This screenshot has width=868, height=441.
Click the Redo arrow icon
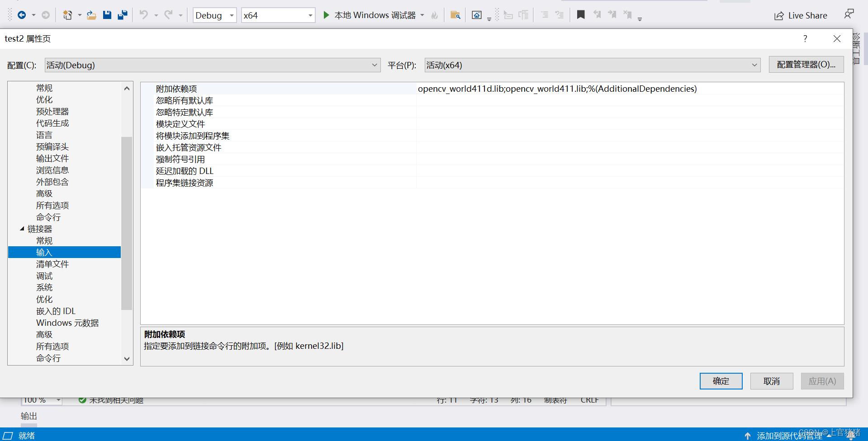click(168, 15)
